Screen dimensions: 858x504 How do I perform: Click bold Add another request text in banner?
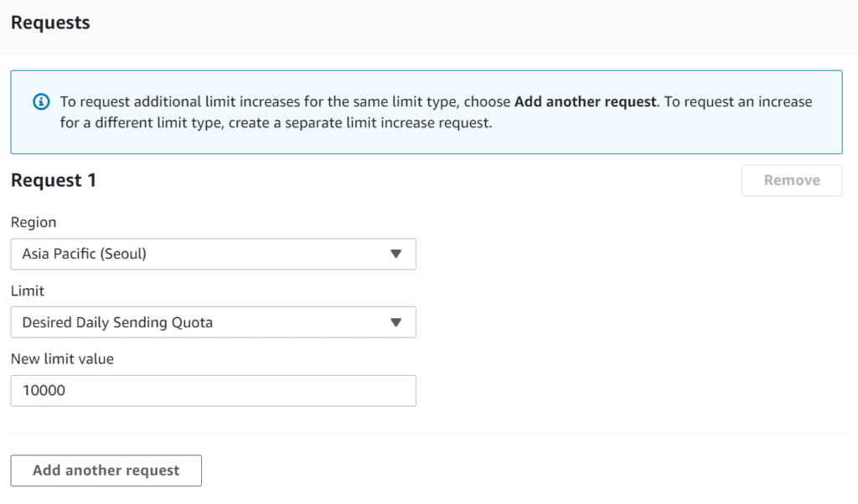click(x=585, y=102)
